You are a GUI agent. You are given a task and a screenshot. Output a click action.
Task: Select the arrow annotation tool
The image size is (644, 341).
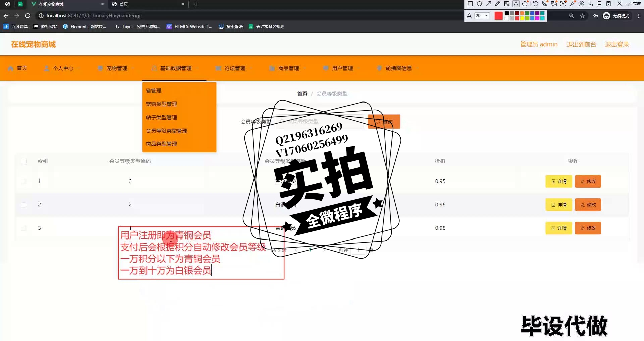pos(489,4)
